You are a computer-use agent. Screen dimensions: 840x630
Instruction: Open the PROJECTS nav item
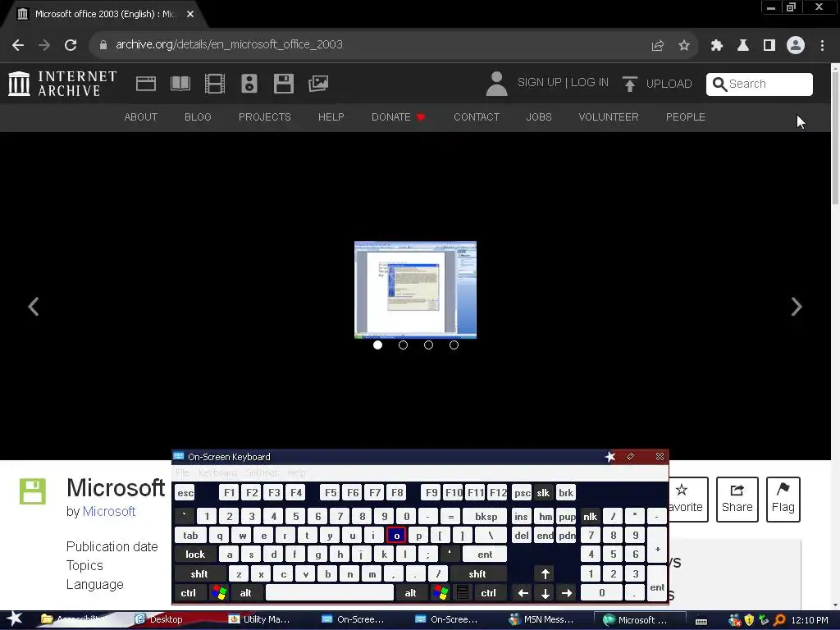(x=265, y=116)
